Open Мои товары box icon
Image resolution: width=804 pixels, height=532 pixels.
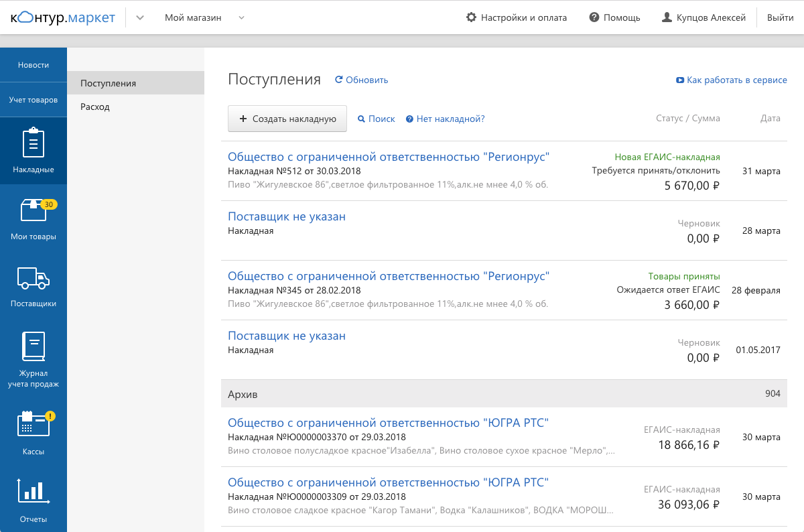(x=33, y=210)
